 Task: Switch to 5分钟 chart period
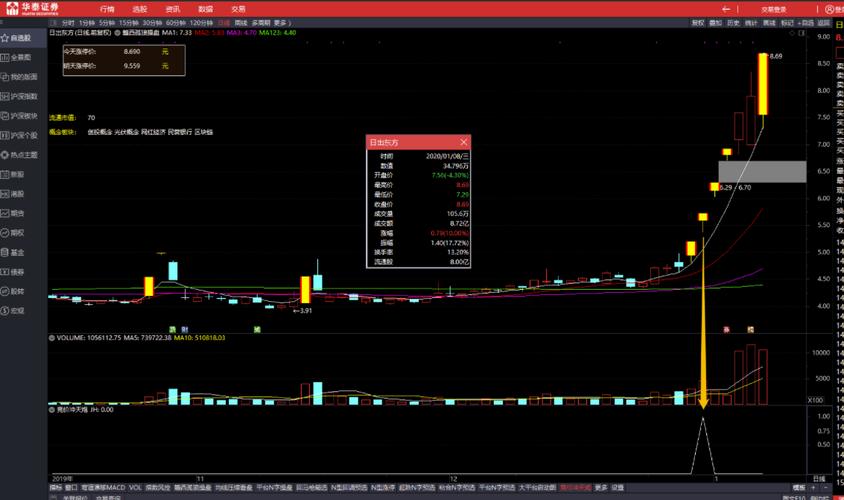pos(107,23)
